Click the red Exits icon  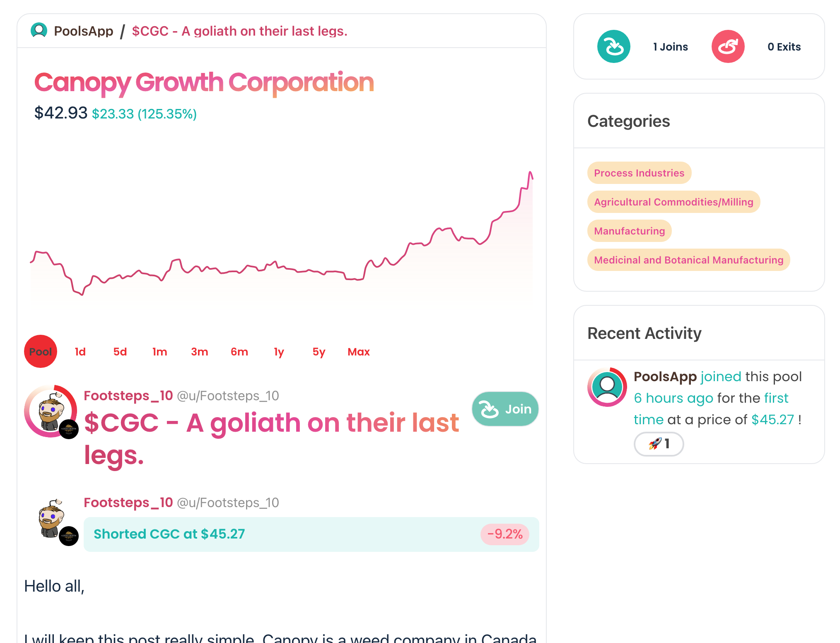click(x=728, y=46)
